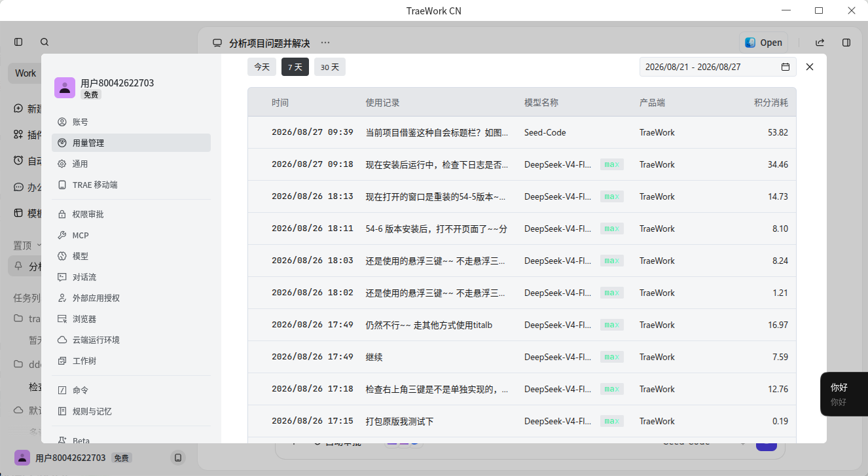The width and height of the screenshot is (868, 476).
Task: Open 账号 settings section
Action: pyautogui.click(x=131, y=122)
